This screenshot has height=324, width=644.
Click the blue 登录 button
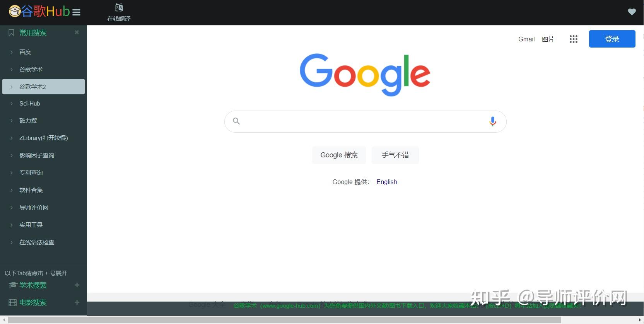coord(612,39)
